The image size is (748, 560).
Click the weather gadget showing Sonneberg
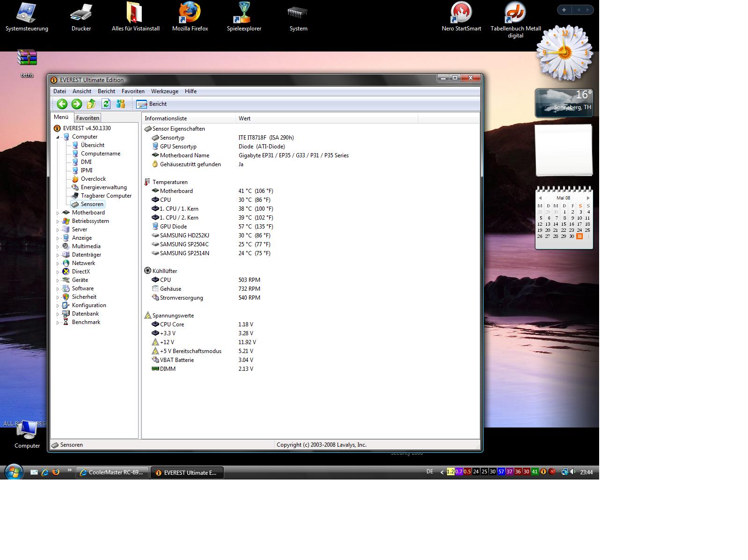coord(564,103)
